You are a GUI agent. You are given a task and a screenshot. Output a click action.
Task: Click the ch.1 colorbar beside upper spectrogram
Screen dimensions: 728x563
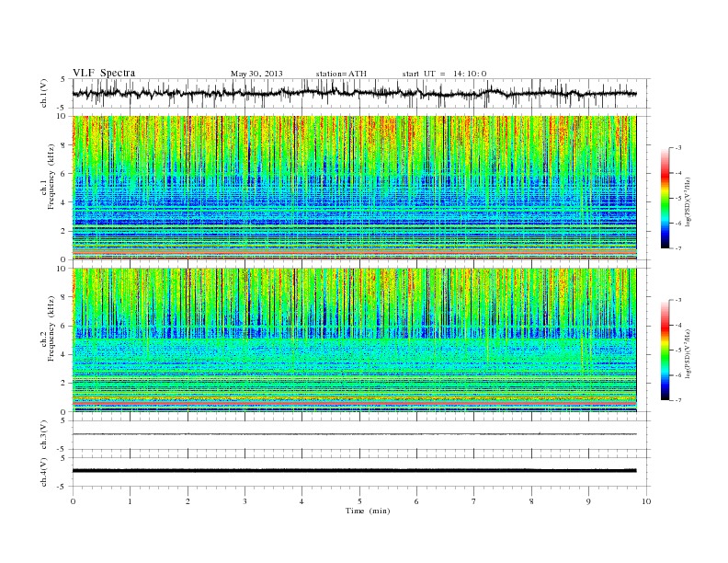(665, 199)
